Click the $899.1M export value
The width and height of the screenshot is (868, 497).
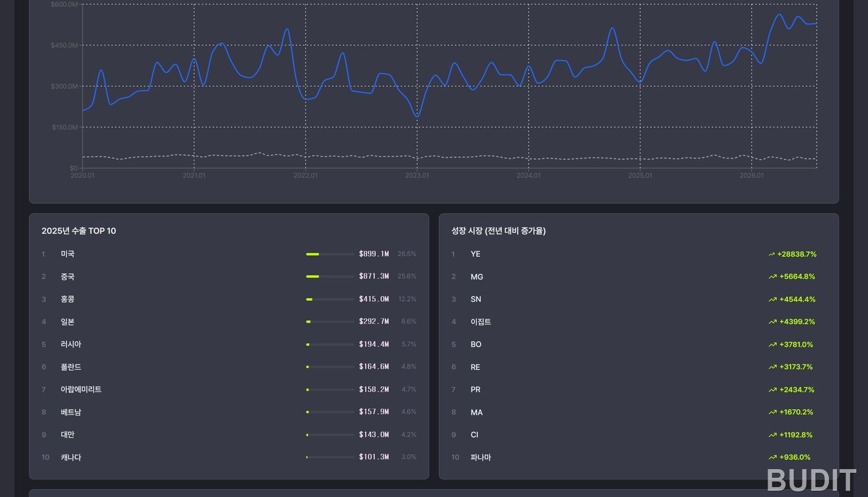[x=374, y=254]
